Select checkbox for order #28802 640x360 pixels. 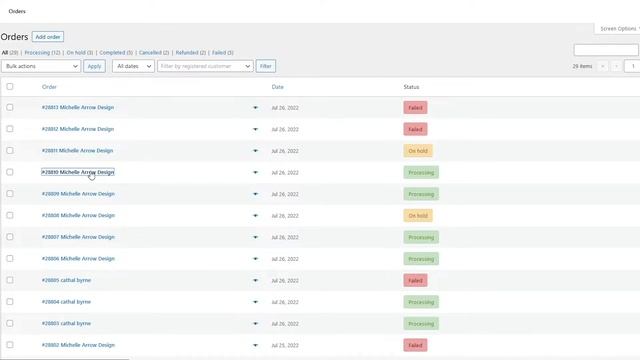10,345
